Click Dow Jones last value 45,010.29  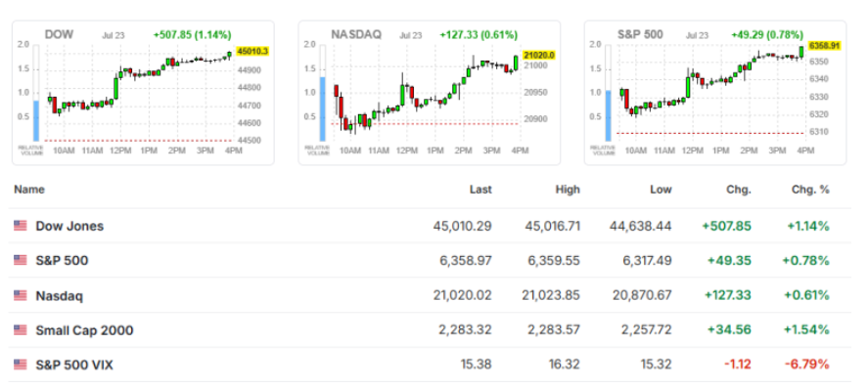pos(462,226)
